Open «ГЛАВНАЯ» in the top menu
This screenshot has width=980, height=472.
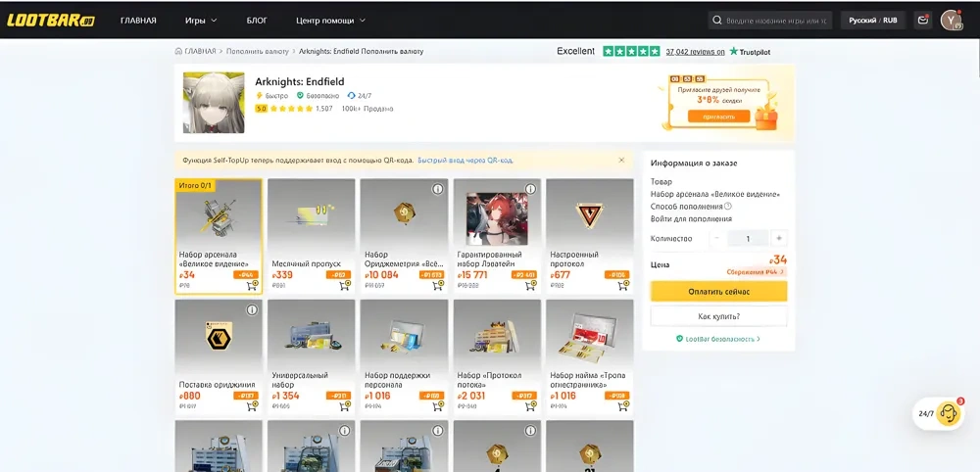point(138,20)
